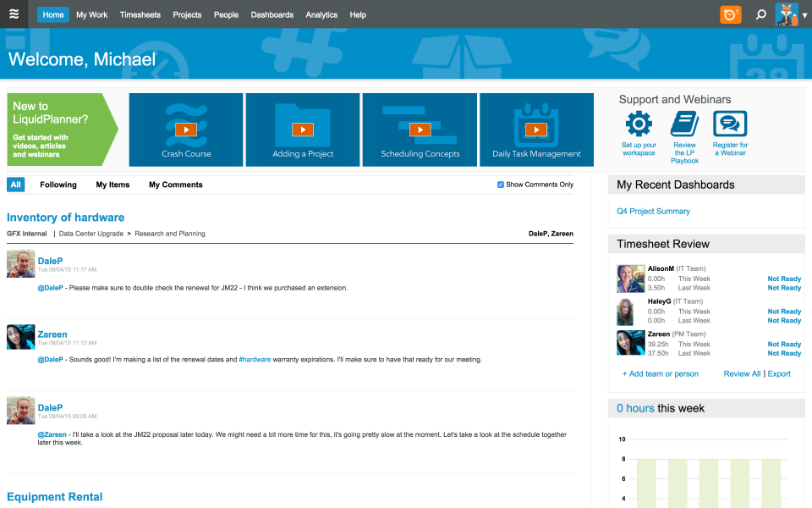Viewport: 812px width, 508px height.
Task: Play the Daily Task Management video
Action: click(536, 130)
